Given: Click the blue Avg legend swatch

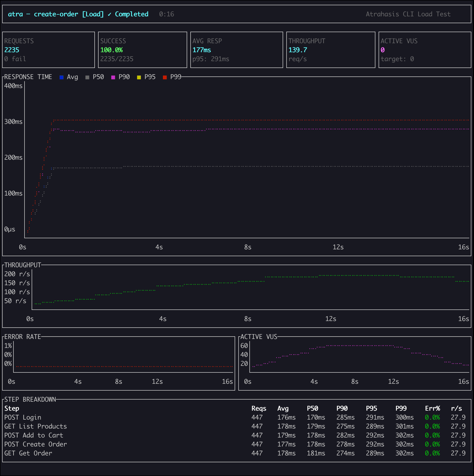Looking at the screenshot, I should click(61, 77).
